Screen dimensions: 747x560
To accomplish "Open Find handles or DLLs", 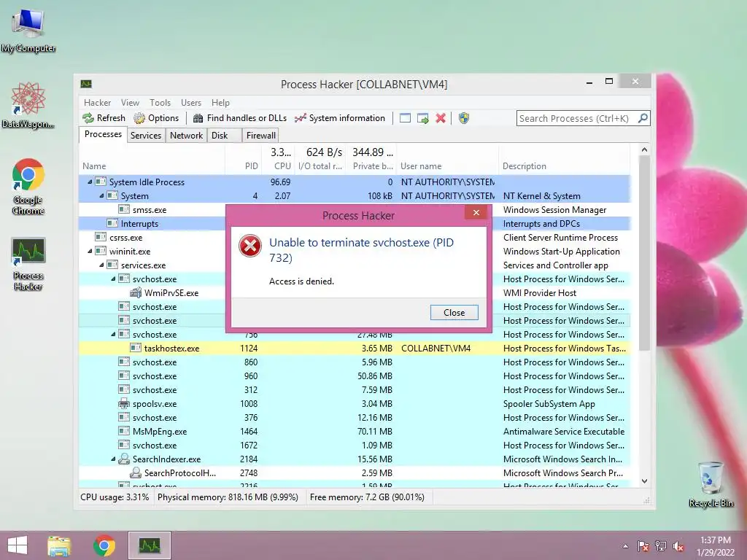I will pos(240,118).
